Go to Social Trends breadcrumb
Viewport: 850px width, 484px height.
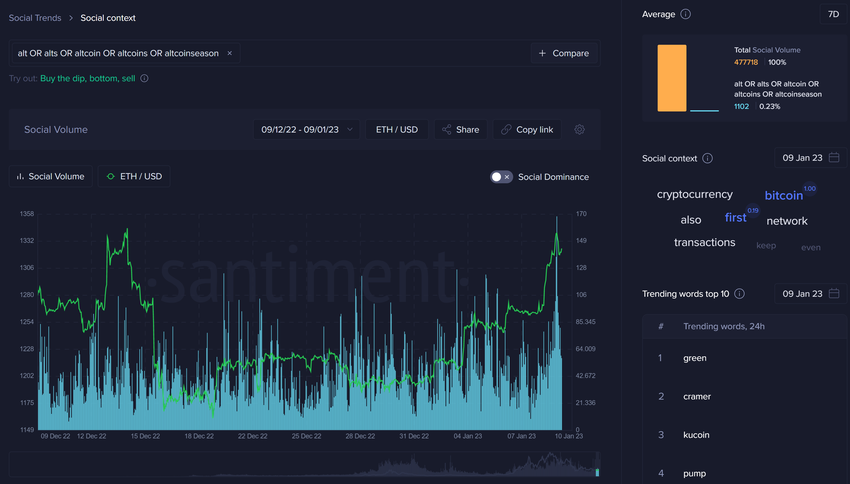point(35,18)
